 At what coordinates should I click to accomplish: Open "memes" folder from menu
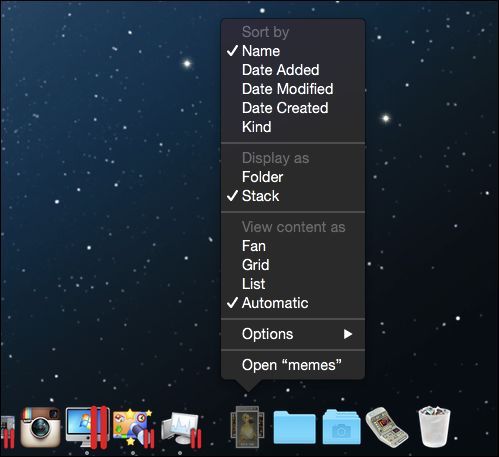pyautogui.click(x=293, y=365)
